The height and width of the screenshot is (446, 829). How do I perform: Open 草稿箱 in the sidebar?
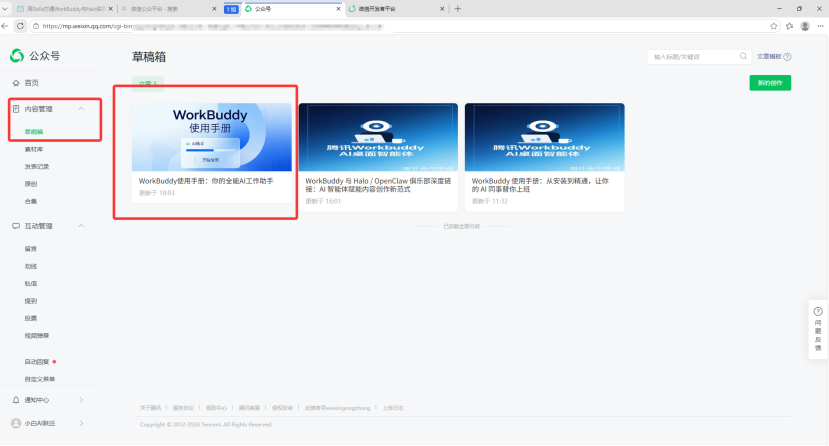point(34,132)
